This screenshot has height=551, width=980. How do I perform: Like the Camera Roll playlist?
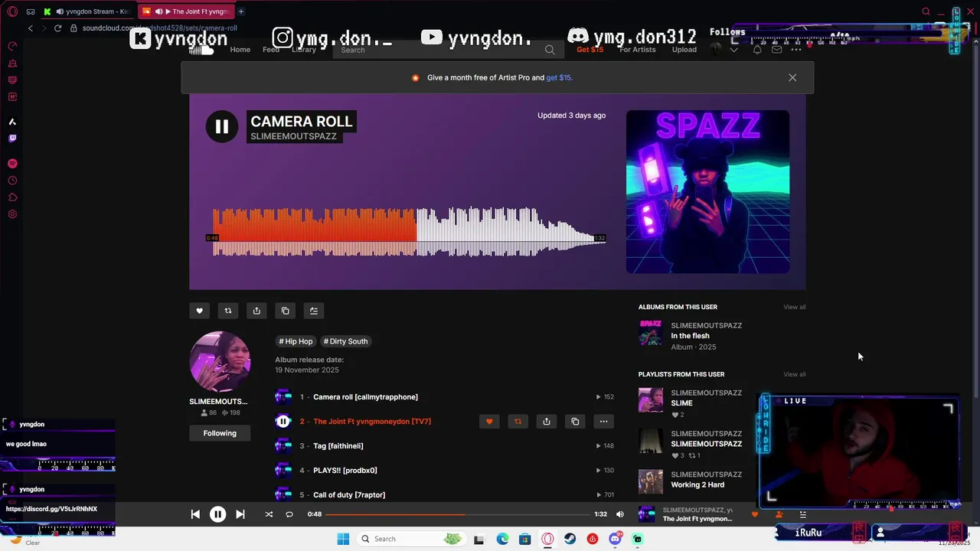[x=199, y=311]
